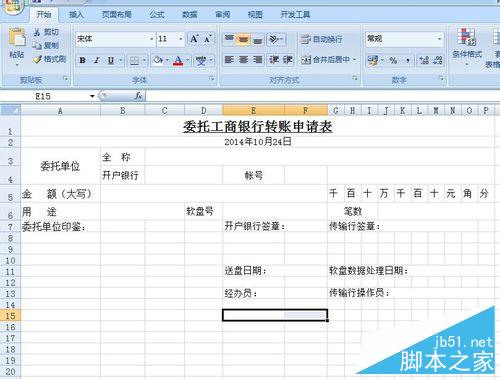Select the Format Painter brush
This screenshot has width=500, height=379.
click(37, 59)
